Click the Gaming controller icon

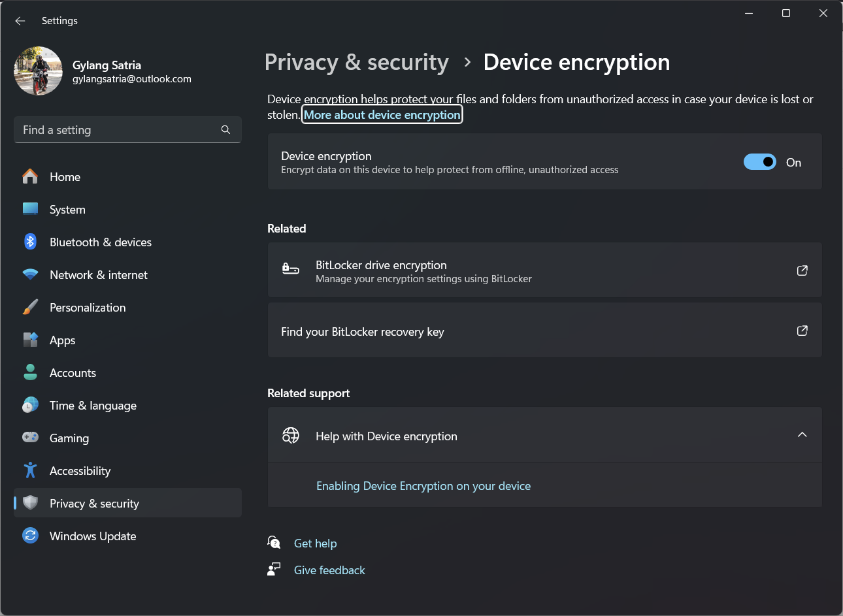coord(30,437)
